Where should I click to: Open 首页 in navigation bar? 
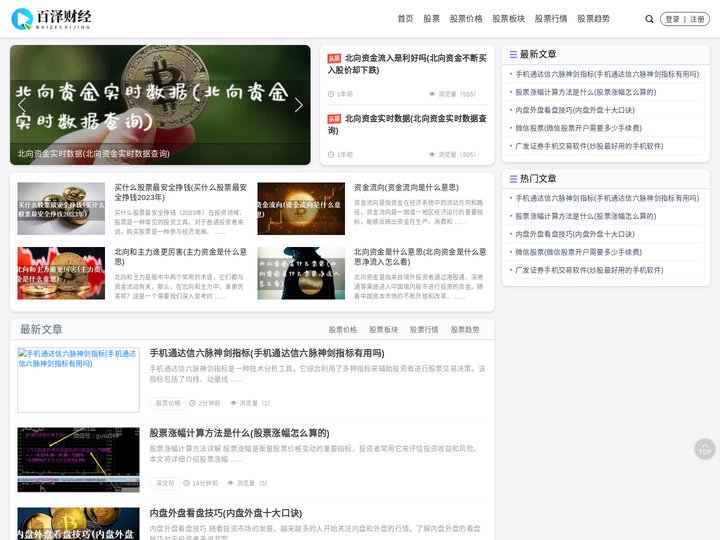click(405, 19)
